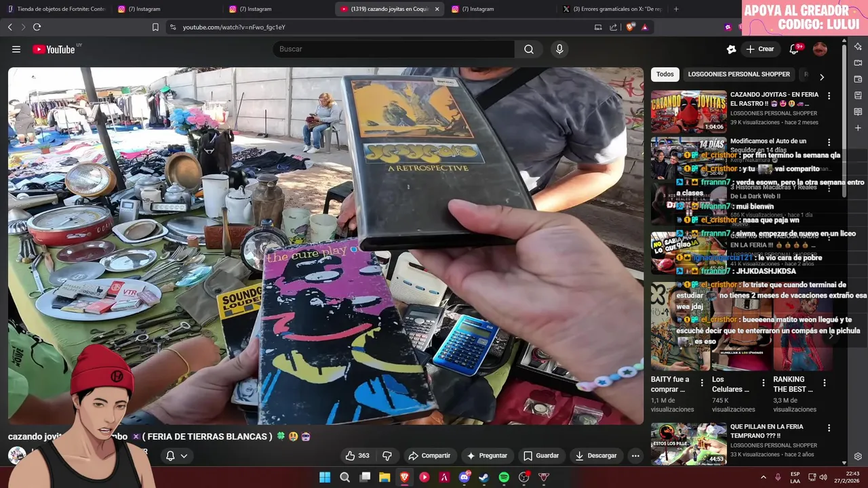The height and width of the screenshot is (488, 868).
Task: Click the sparkle icon left of Crear
Action: point(731,49)
